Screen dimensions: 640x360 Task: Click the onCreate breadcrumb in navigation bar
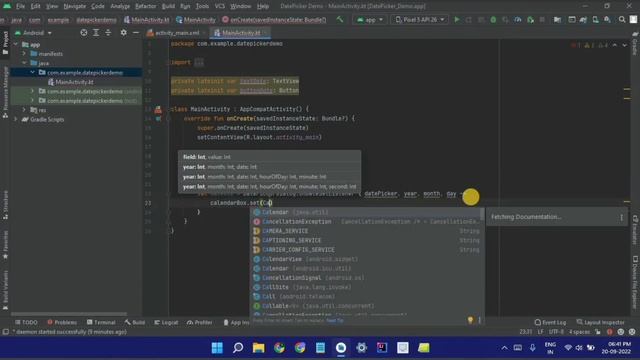(274, 20)
